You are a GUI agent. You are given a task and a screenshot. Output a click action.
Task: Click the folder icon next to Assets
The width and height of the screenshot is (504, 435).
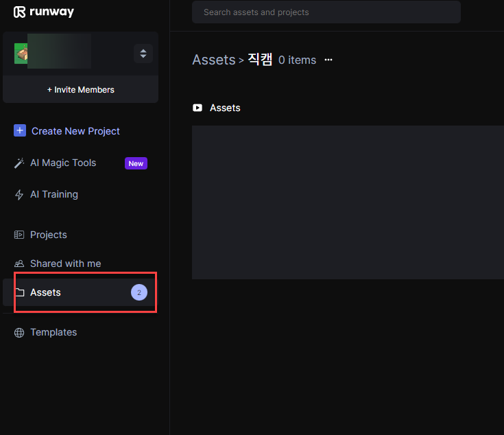pos(19,292)
